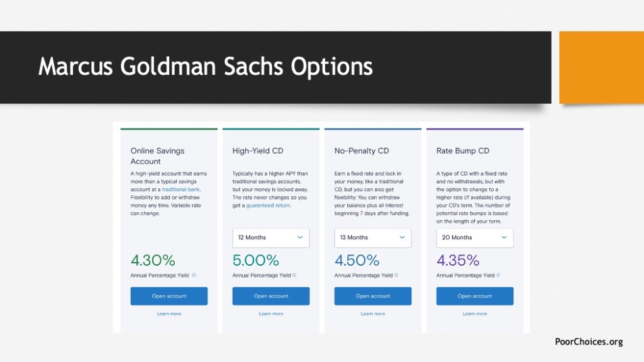The height and width of the screenshot is (362, 644).
Task: Open the 13 Months term dropdown
Action: click(372, 237)
